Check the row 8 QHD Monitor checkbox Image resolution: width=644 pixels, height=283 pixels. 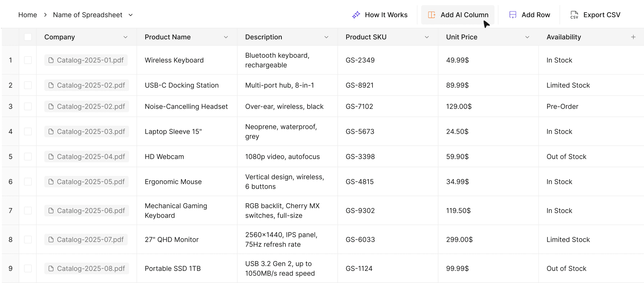click(28, 239)
